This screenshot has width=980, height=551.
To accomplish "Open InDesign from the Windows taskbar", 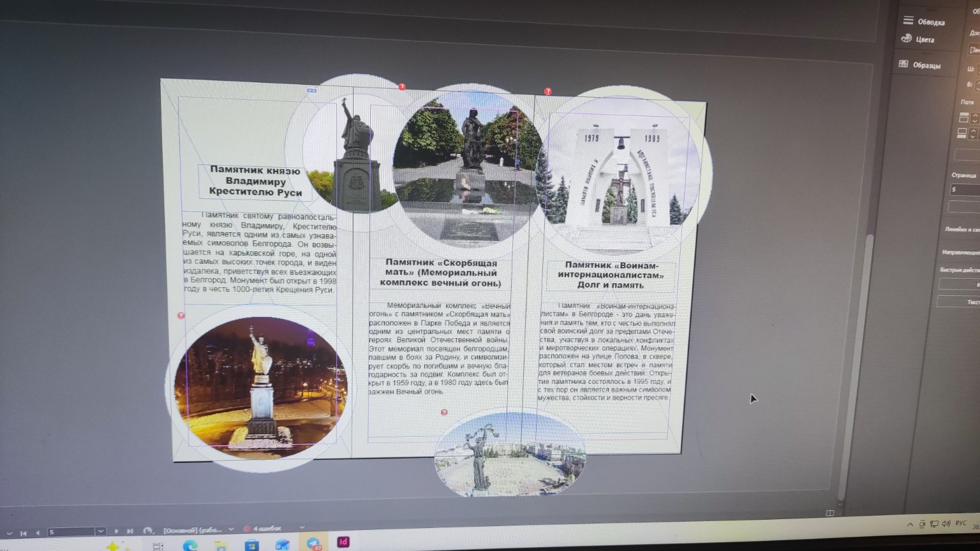I will pyautogui.click(x=343, y=542).
